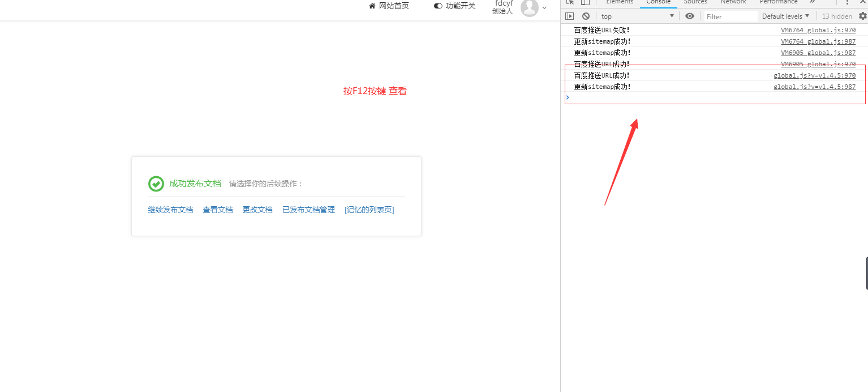The height and width of the screenshot is (392, 868).
Task: Click the user avatar picture
Action: click(x=530, y=7)
